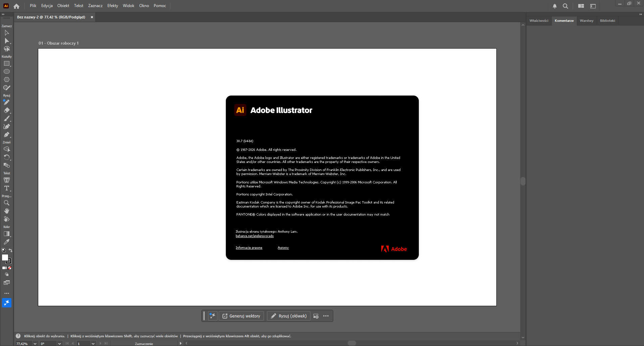Open the Plik menu
Viewport: 644px width, 346px height.
coord(33,6)
